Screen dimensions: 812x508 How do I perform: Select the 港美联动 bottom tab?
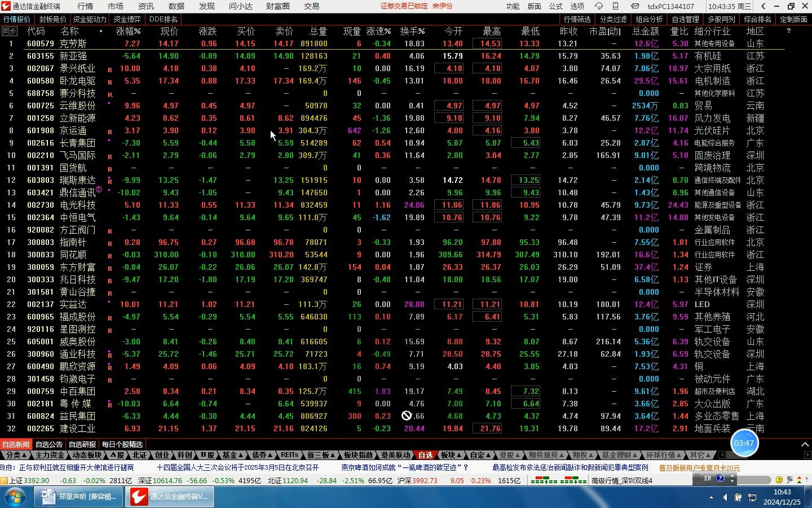coord(396,456)
